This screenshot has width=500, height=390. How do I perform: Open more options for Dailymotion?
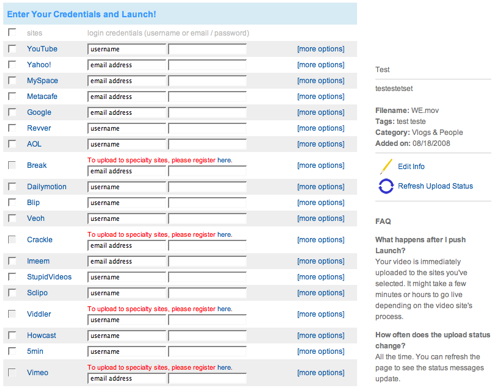click(x=321, y=187)
